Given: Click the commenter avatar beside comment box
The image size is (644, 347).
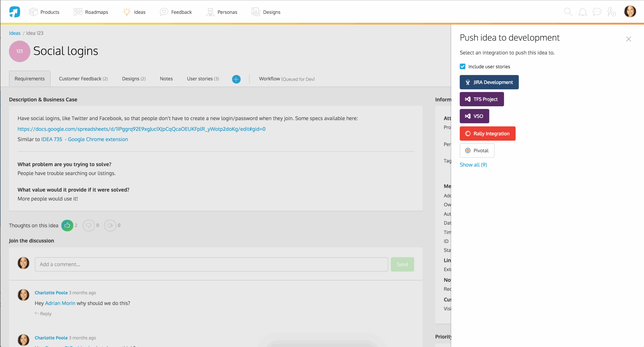Looking at the screenshot, I should [x=23, y=263].
